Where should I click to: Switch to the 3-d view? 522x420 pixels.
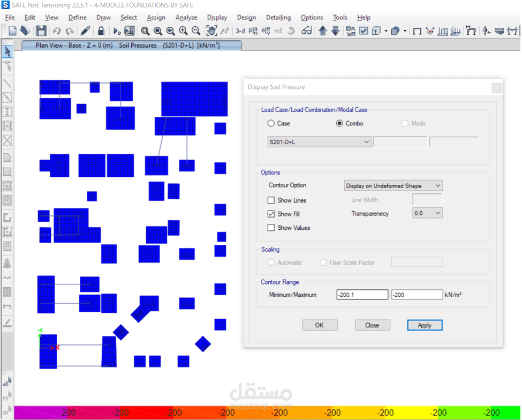(x=240, y=31)
